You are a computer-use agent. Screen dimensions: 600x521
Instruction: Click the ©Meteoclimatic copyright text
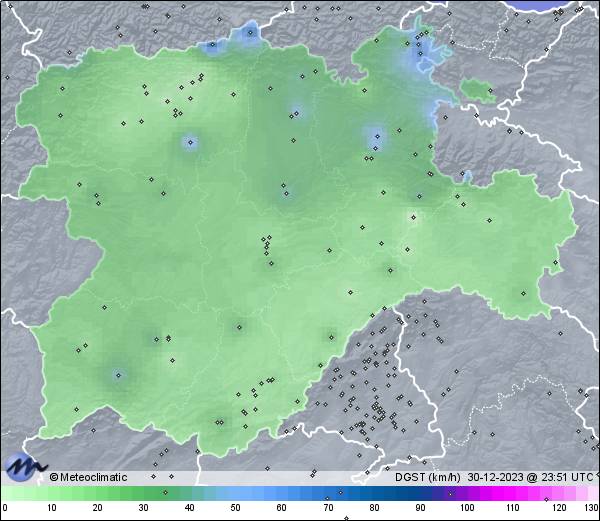(88, 477)
